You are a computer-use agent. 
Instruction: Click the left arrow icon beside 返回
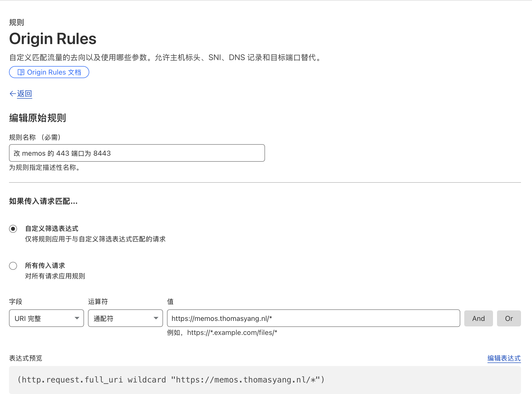coord(12,94)
